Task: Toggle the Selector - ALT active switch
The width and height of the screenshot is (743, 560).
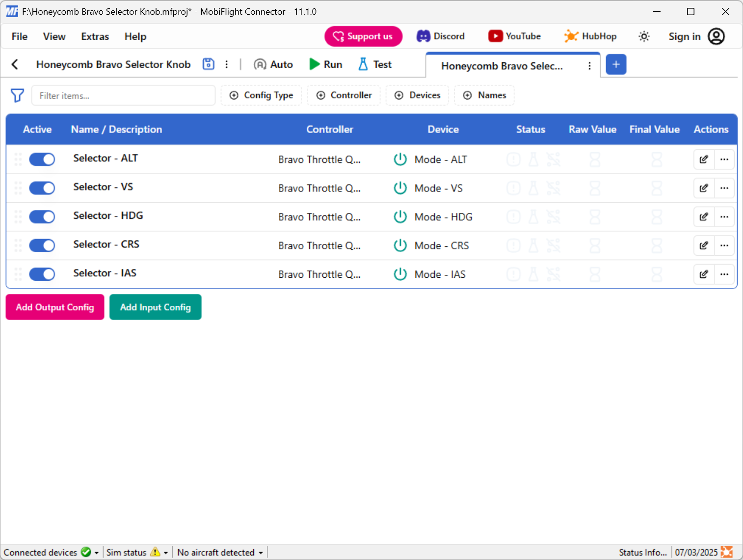Action: click(42, 159)
